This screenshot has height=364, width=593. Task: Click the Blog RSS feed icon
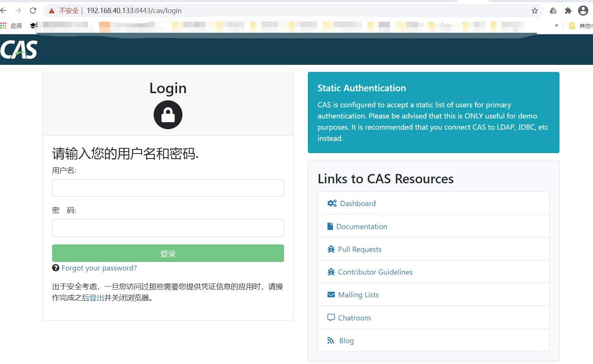point(331,341)
